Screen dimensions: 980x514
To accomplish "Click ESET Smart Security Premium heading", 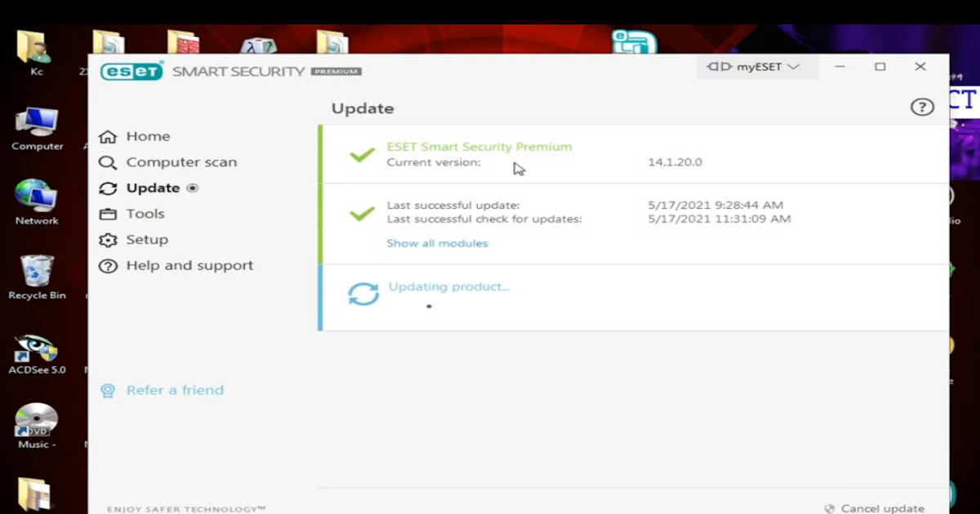I will coord(479,147).
